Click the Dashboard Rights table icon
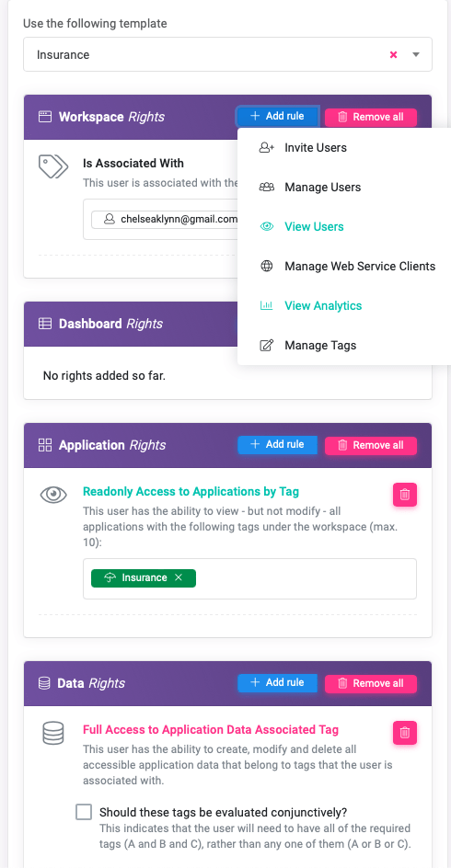Screen dimensions: 451x868 click(x=45, y=324)
